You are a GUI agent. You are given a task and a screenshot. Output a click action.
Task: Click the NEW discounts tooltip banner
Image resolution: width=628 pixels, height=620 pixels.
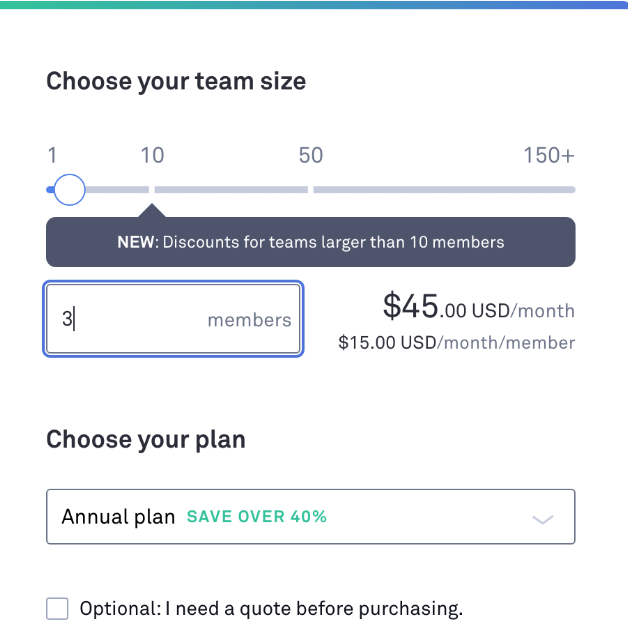pos(311,242)
